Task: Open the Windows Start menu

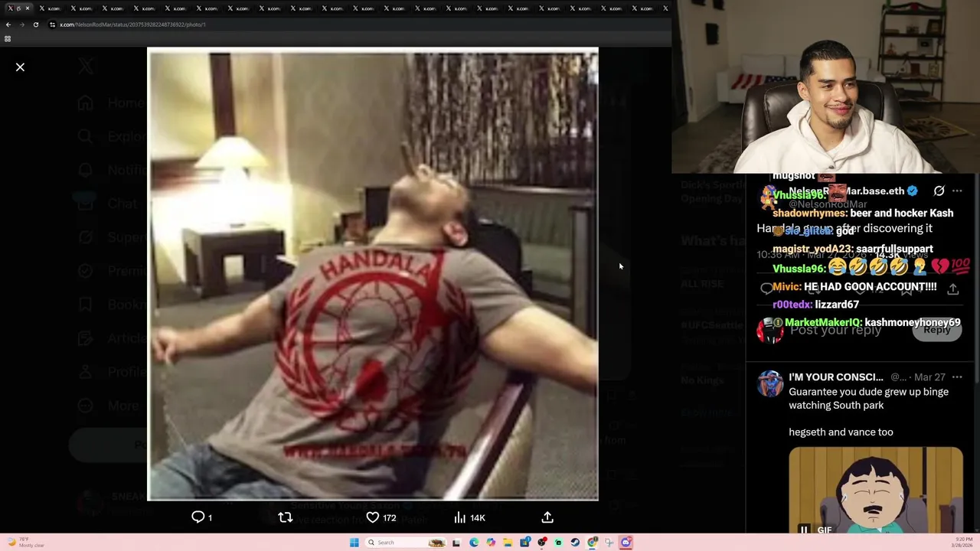Action: (354, 543)
